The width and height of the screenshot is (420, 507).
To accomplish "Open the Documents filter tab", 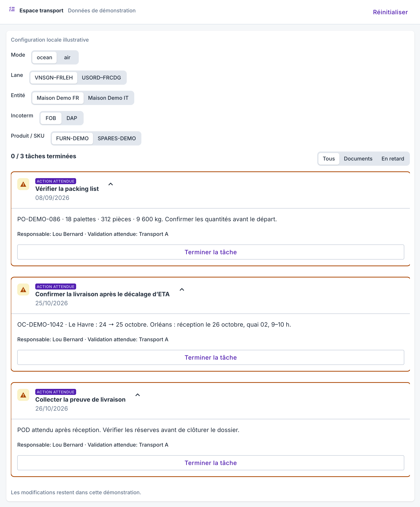I will [358, 159].
